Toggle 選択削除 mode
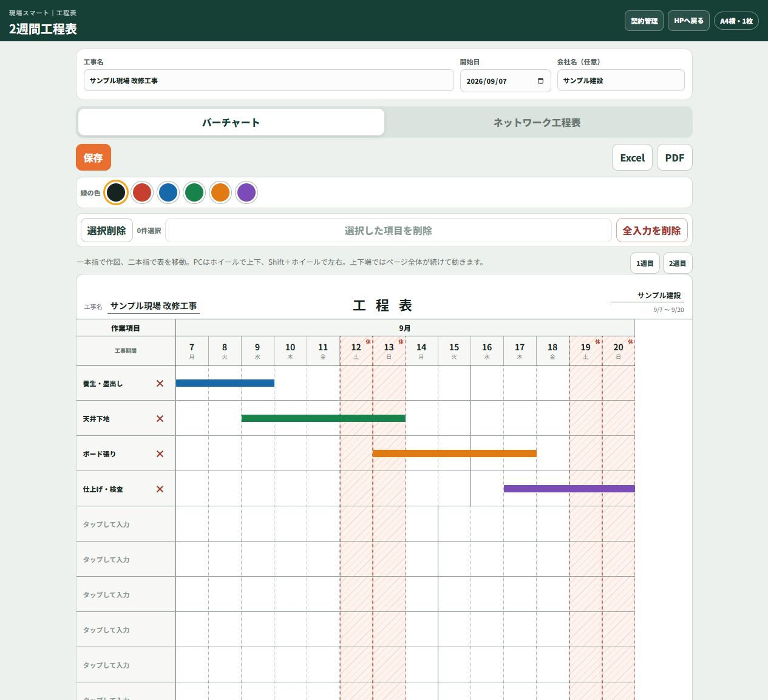The height and width of the screenshot is (700, 768). click(x=107, y=230)
